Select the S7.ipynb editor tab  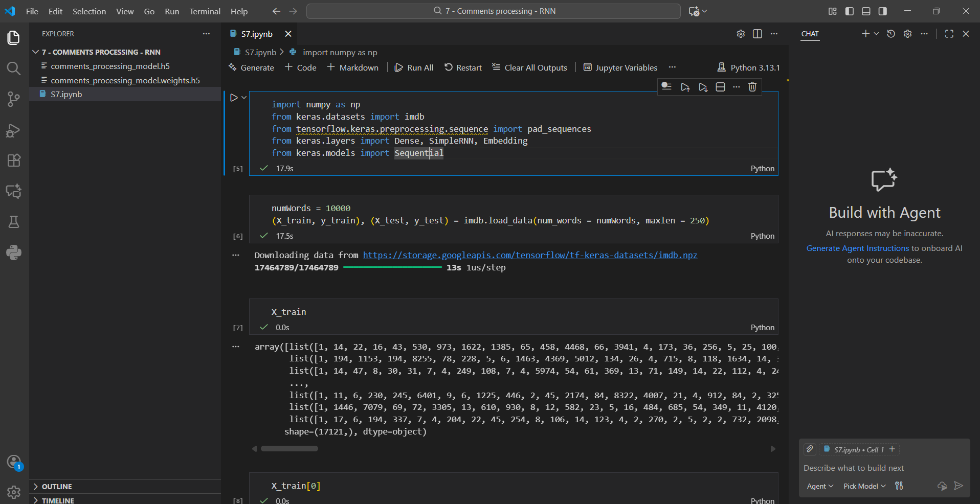(257, 34)
